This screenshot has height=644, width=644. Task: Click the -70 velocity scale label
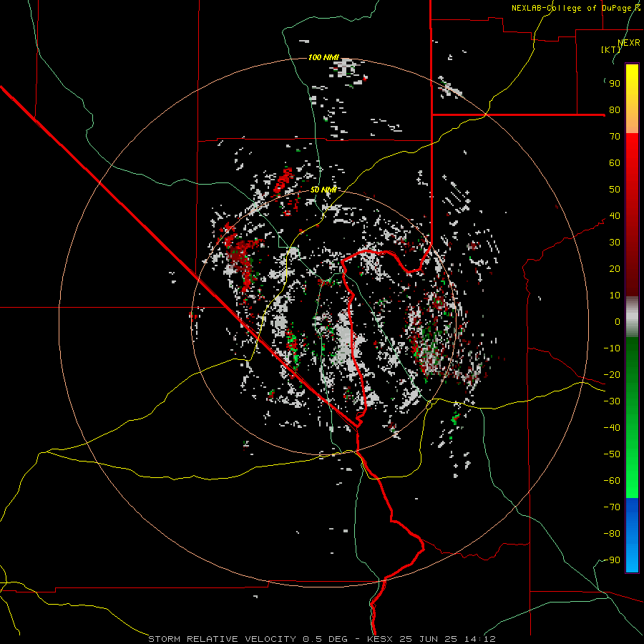click(x=612, y=507)
